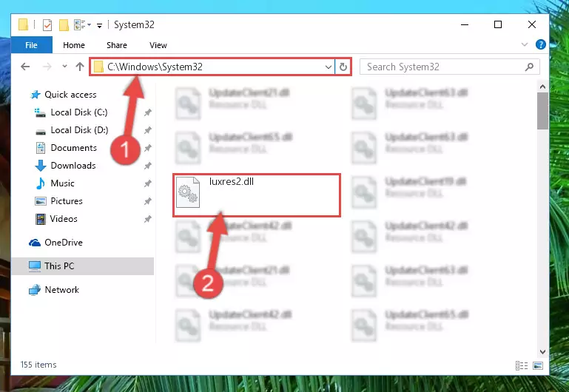
Task: Refresh the System32 folder view
Action: coord(343,67)
